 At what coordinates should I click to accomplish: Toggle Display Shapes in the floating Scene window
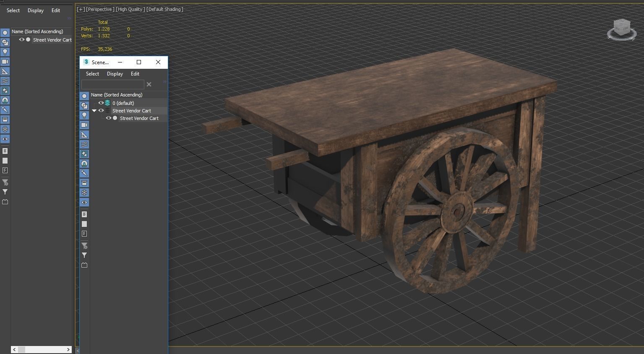click(84, 106)
